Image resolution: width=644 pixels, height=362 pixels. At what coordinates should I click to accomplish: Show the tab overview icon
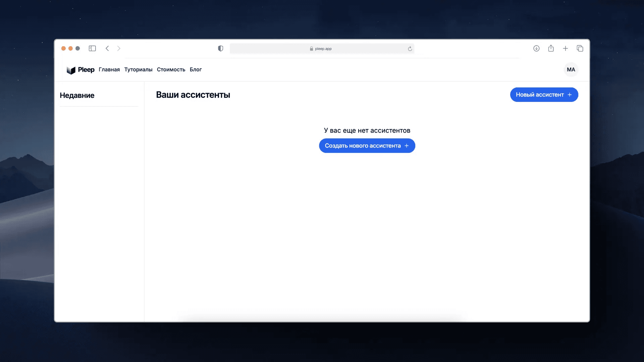coord(580,49)
